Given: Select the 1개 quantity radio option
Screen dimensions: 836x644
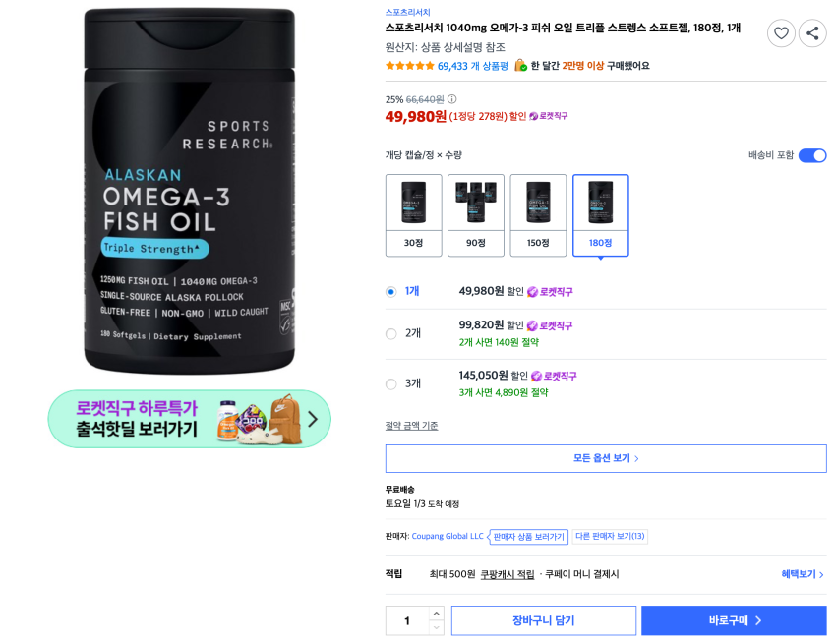Looking at the screenshot, I should pyautogui.click(x=391, y=291).
